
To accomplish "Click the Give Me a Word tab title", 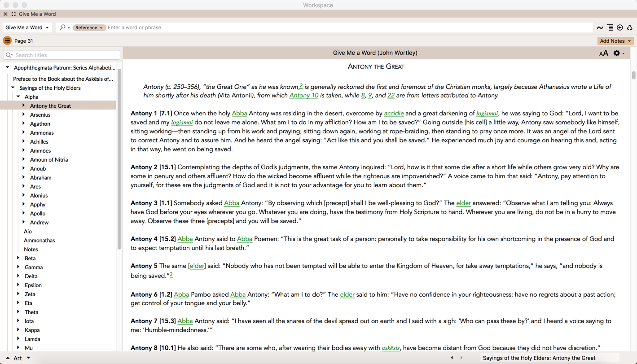I will tap(37, 14).
